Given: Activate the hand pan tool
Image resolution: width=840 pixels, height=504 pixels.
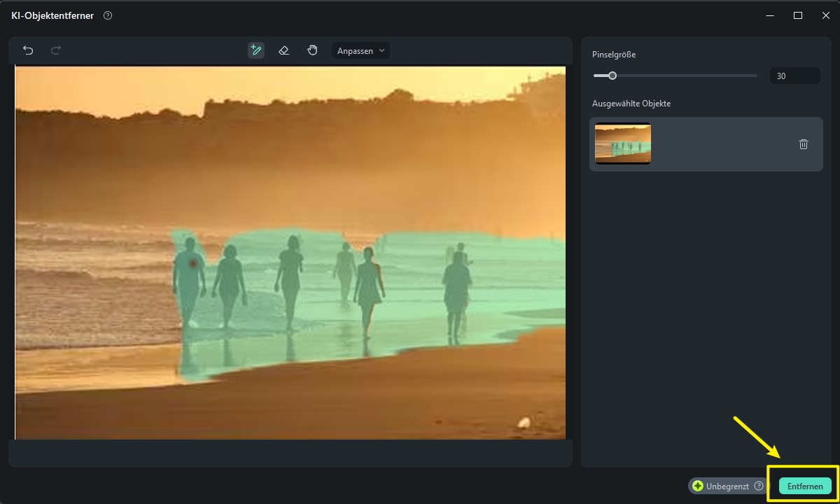Looking at the screenshot, I should [312, 50].
